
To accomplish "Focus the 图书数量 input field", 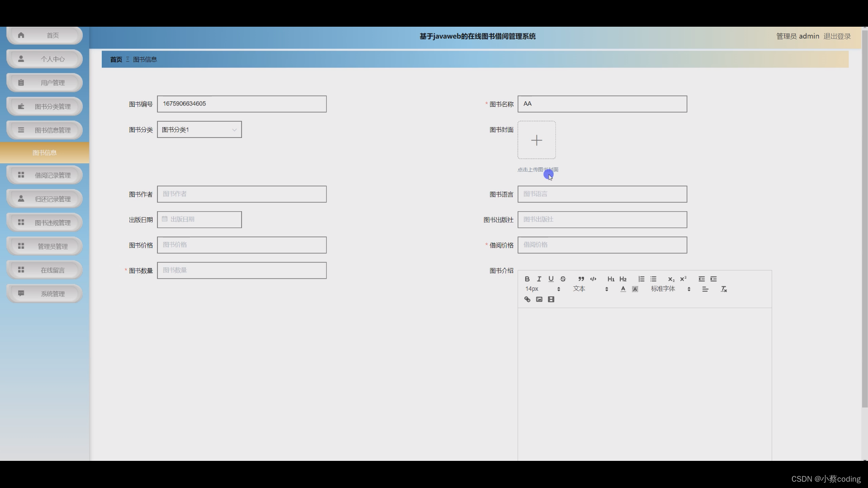I will click(x=242, y=270).
